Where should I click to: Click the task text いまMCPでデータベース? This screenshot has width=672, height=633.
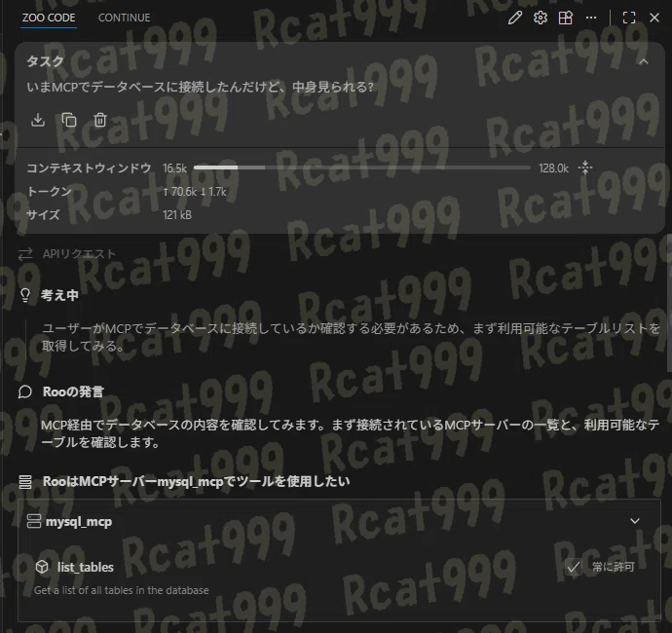[x=201, y=87]
